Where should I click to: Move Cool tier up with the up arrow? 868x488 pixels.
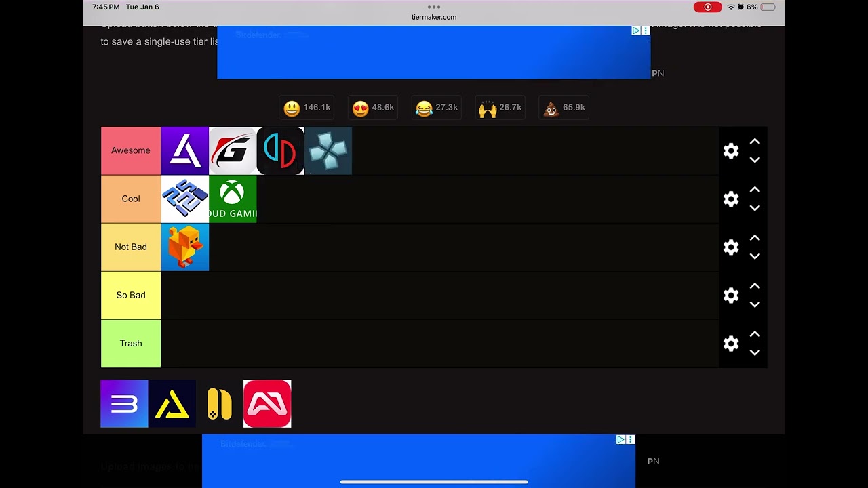[755, 190]
